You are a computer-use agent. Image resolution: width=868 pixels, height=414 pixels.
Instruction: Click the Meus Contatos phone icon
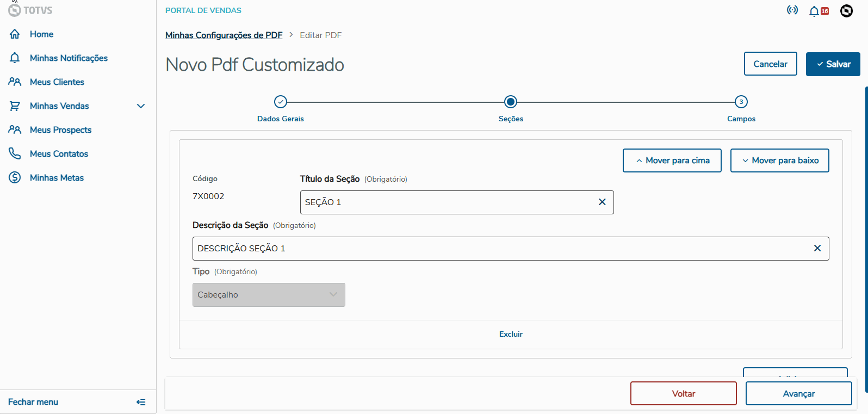pyautogui.click(x=15, y=153)
